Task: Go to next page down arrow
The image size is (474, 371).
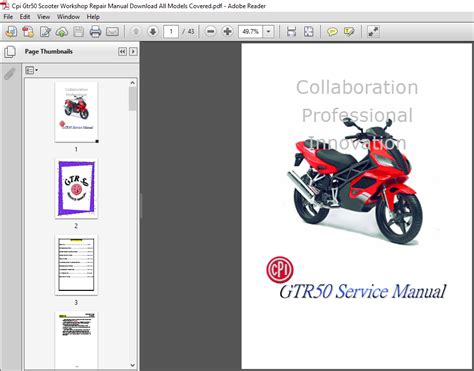Action: (x=153, y=32)
